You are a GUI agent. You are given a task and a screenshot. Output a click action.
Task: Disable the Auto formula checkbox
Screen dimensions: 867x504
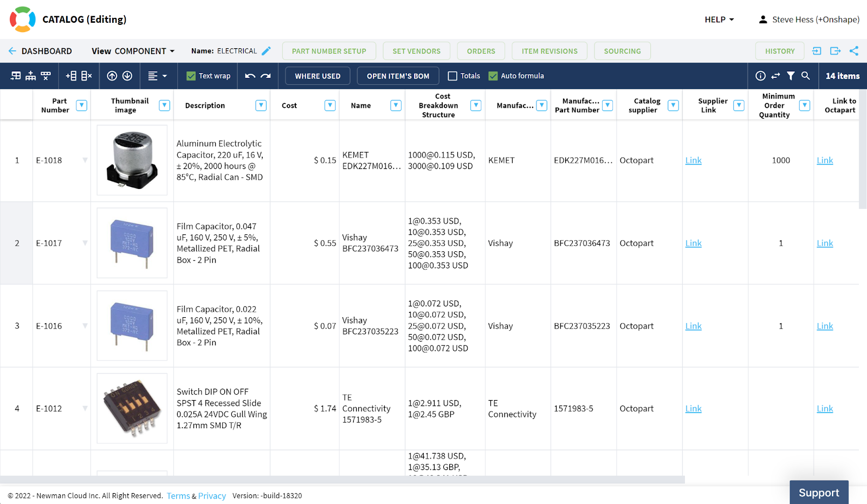coord(493,76)
